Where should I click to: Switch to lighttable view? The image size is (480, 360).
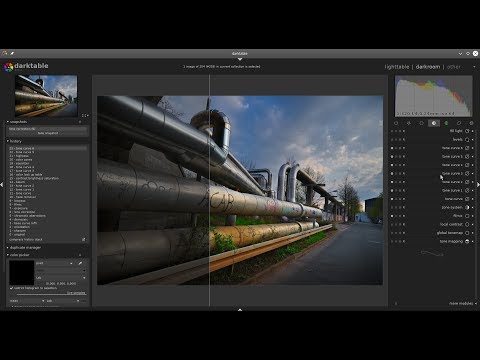click(x=397, y=67)
